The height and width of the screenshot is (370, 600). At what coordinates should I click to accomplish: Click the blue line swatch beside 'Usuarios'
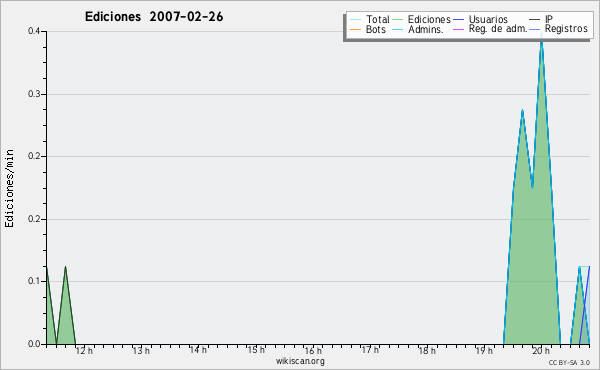click(458, 19)
